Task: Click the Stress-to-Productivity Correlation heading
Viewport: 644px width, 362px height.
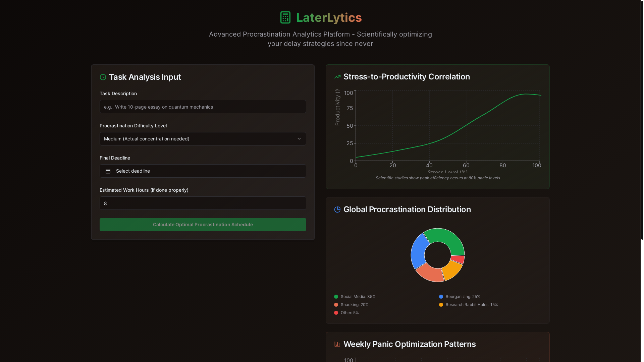Action: click(407, 77)
